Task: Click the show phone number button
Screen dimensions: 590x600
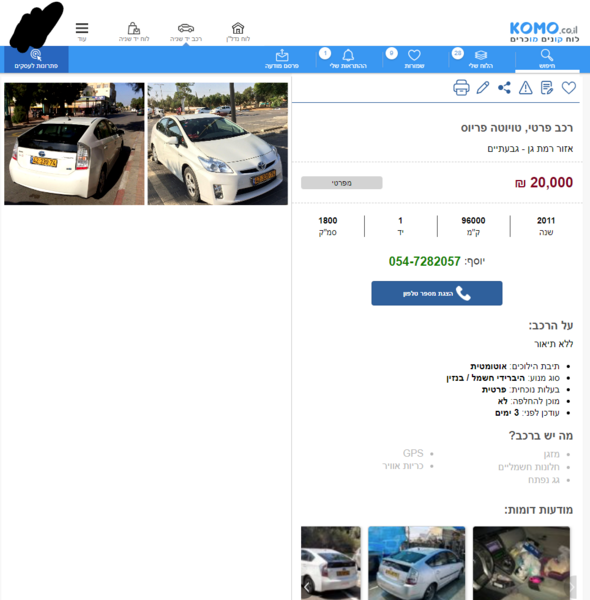Action: [x=437, y=293]
